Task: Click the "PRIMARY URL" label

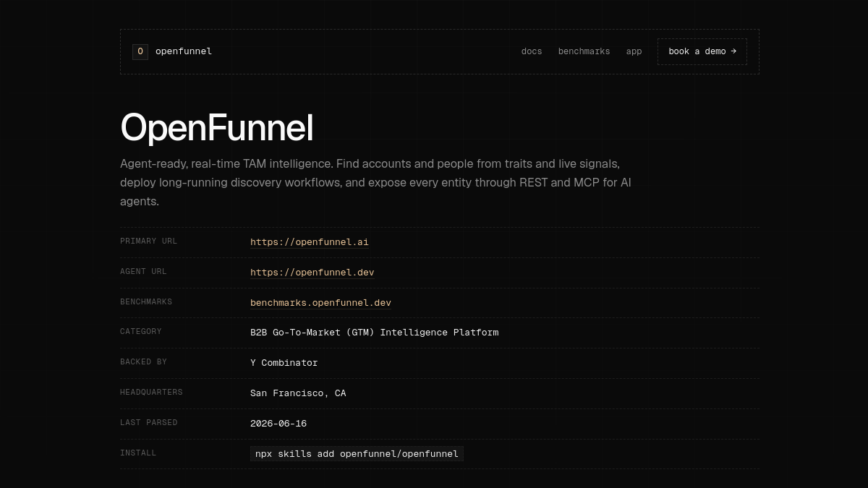Action: pos(148,241)
